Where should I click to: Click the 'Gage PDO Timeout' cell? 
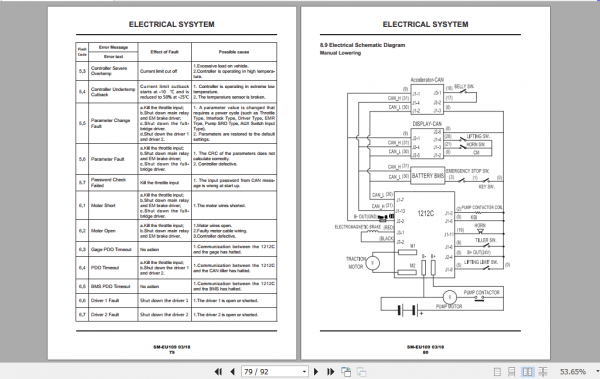pyautogui.click(x=113, y=250)
